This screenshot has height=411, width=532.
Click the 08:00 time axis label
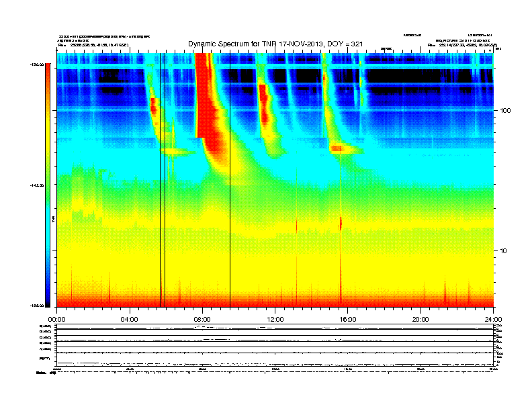tap(202, 320)
